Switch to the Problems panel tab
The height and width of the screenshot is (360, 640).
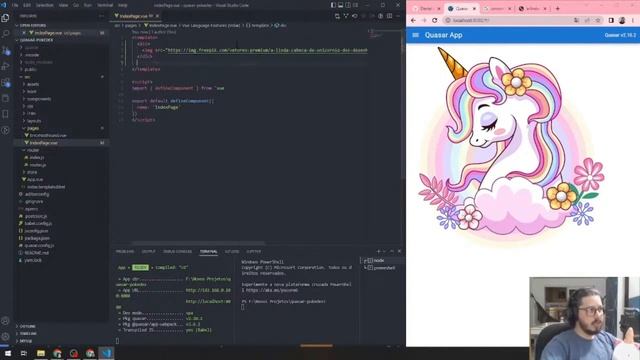(x=125, y=252)
